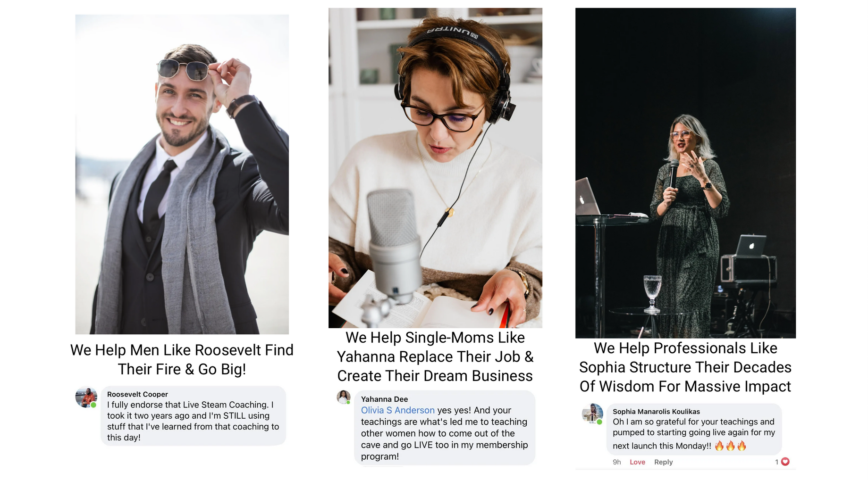
Task: Click the 9h timestamp on Sophia's comment
Action: coord(617,462)
